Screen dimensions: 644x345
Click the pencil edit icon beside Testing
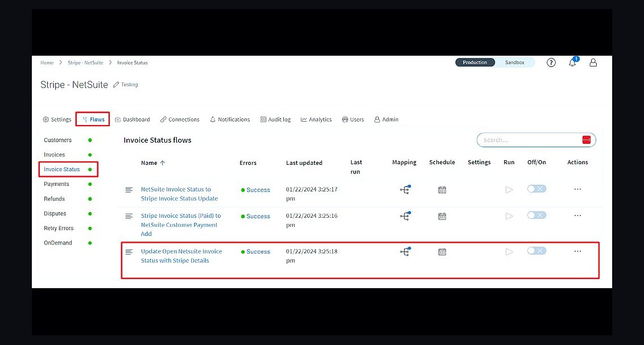(116, 85)
